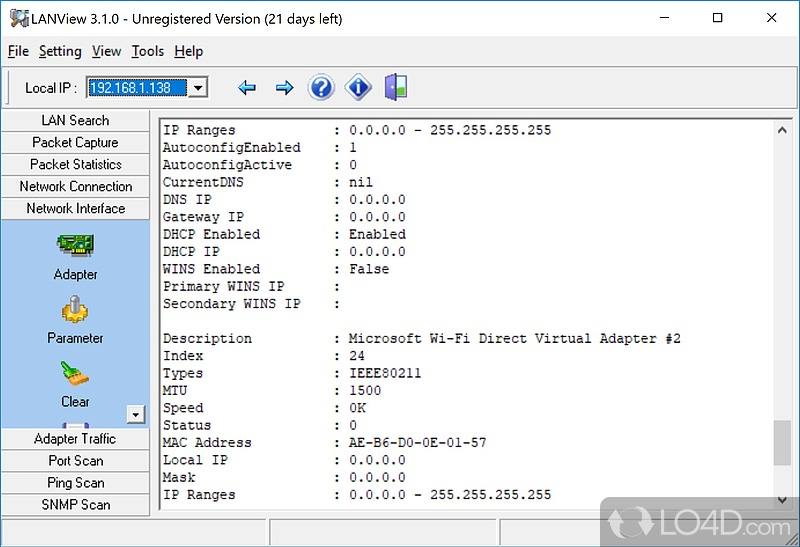
Task: Expand the Adapter Traffic section
Action: pos(75,439)
